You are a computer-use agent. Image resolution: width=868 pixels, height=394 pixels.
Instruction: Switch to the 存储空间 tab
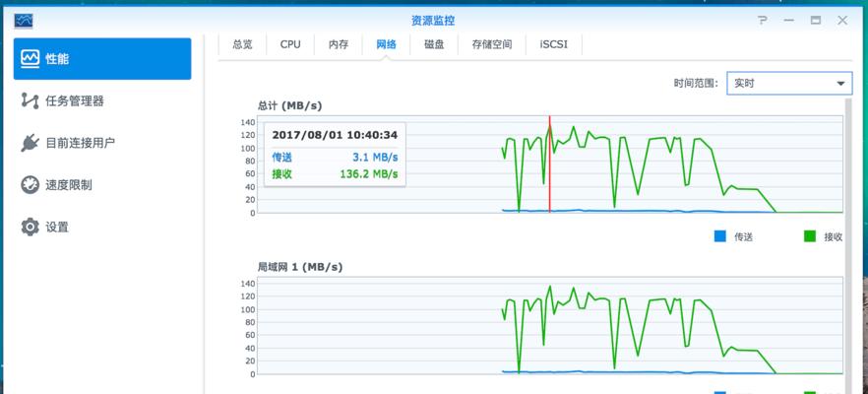492,44
